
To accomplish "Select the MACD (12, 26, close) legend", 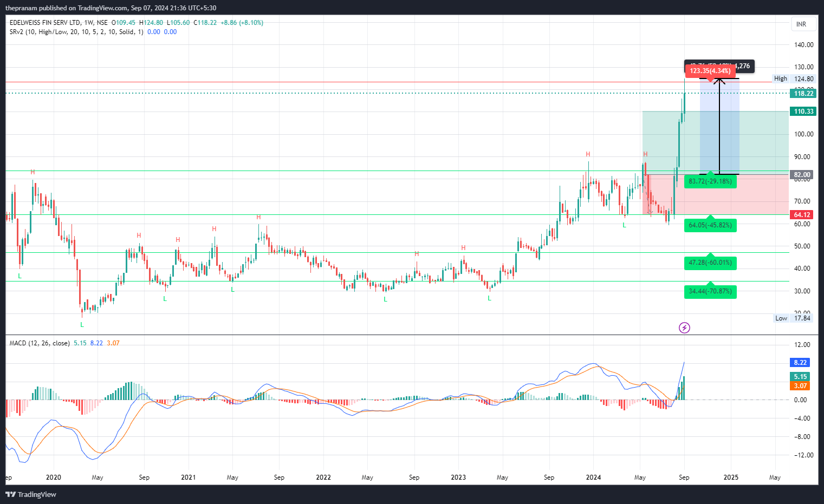I will point(40,343).
